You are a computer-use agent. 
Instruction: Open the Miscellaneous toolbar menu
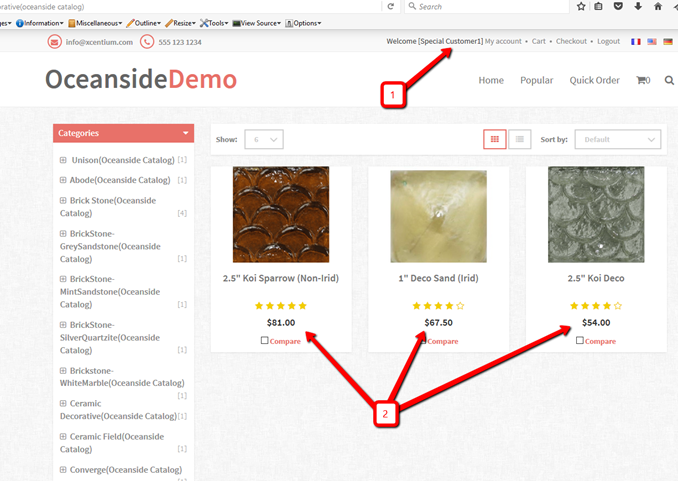[95, 23]
